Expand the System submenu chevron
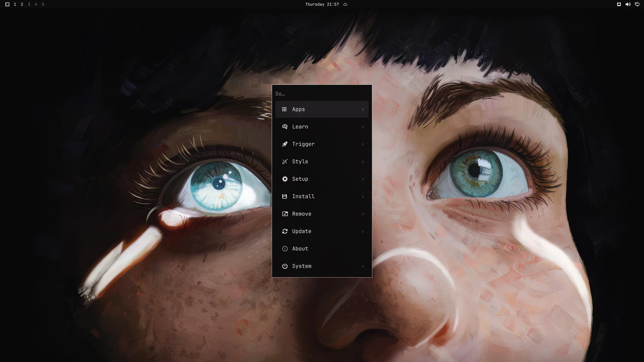Viewport: 644px width, 362px height. tap(363, 266)
